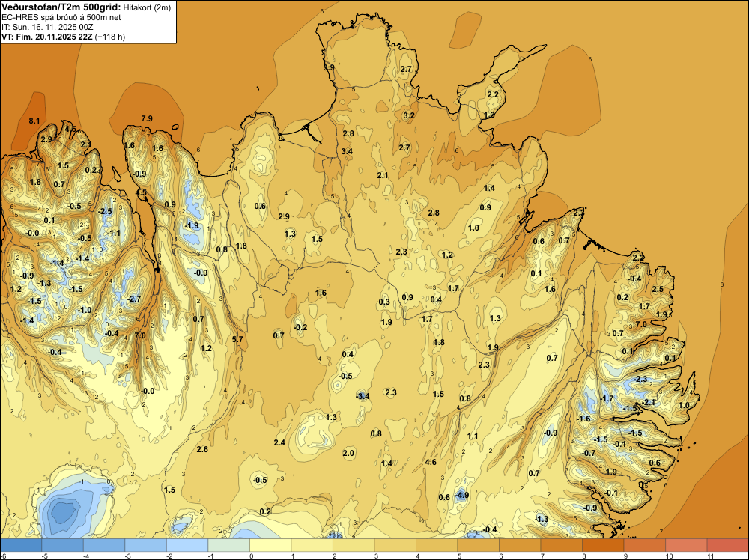
Task: Click the 'IT: Sun. 16. 11. 2025 00Z' line
Action: tap(47, 27)
